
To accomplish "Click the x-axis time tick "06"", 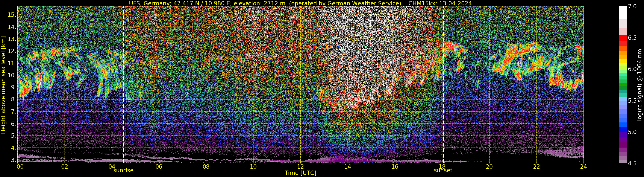I will [x=159, y=166].
